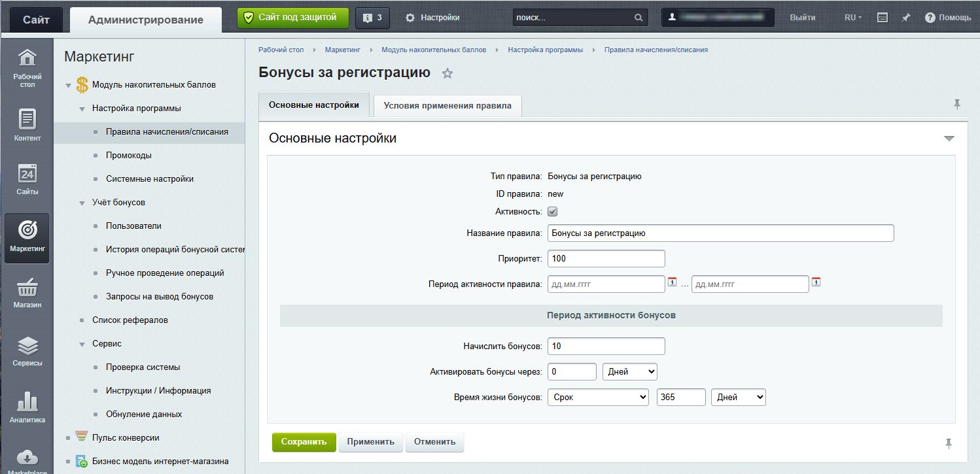Open the keyboard icon in top bar
This screenshot has width=980, height=474.
pos(882,18)
